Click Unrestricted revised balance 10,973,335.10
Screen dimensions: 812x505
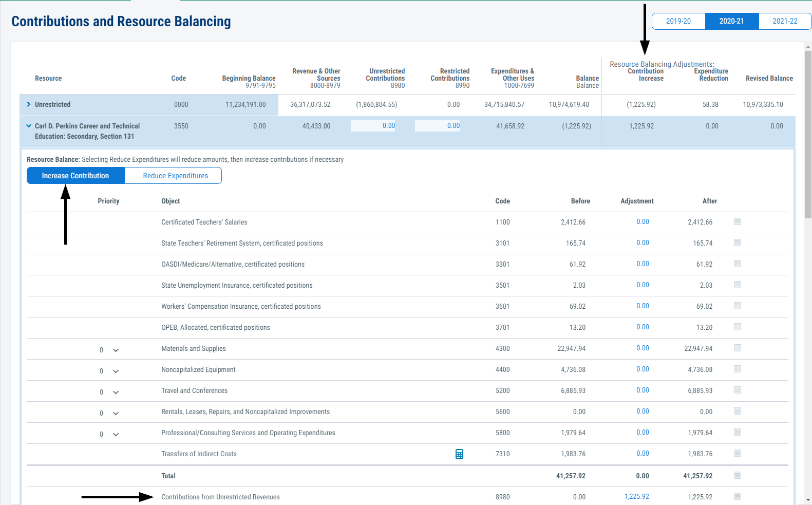[x=763, y=105]
